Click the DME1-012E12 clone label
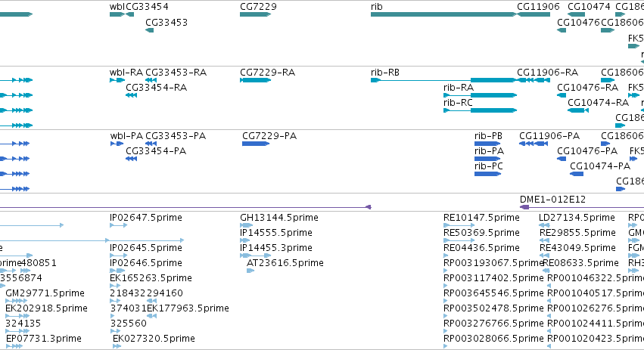The image size is (644, 350). pos(552,200)
